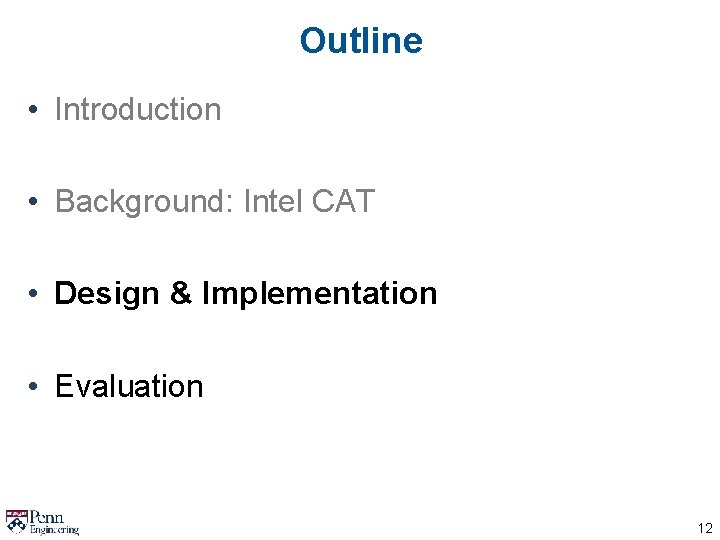Click the Penn wordmark text
This screenshot has width=720, height=540.
(47, 517)
